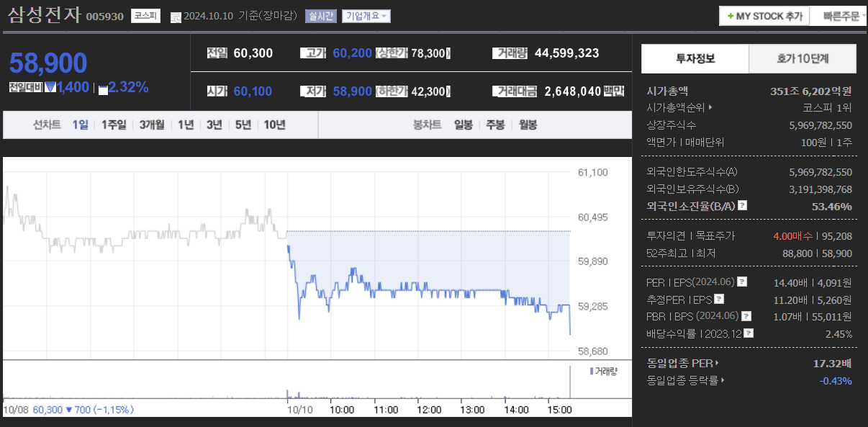The width and height of the screenshot is (868, 427).
Task: Click the 시가 value 60,100
Action: (x=253, y=91)
